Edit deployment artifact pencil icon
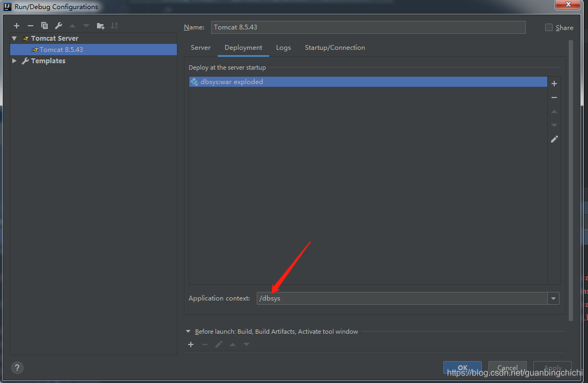The image size is (588, 383). (x=554, y=139)
